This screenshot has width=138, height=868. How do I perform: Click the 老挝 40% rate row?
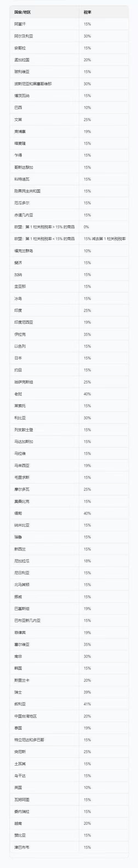(69, 394)
